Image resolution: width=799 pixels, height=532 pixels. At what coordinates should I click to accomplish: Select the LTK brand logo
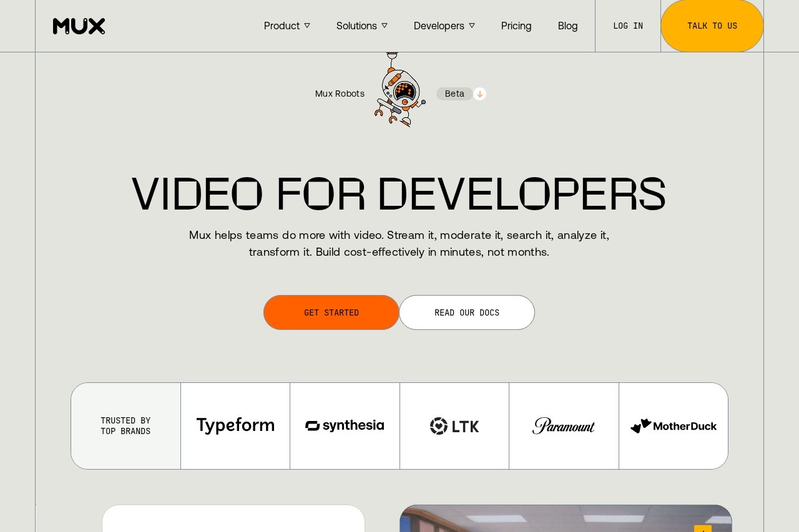454,426
